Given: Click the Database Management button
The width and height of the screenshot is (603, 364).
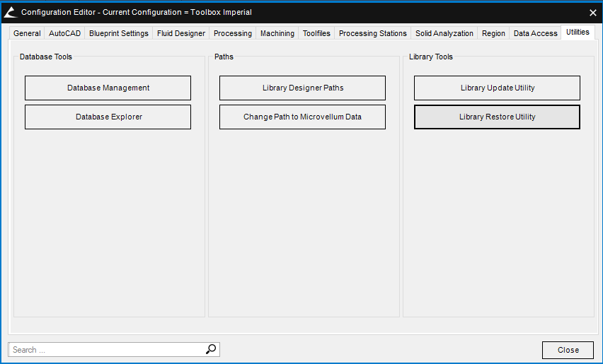Looking at the screenshot, I should (x=108, y=88).
